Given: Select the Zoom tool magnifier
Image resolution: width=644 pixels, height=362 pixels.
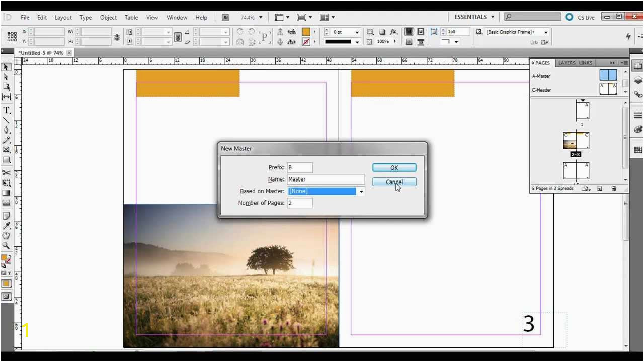Looking at the screenshot, I should (x=7, y=246).
